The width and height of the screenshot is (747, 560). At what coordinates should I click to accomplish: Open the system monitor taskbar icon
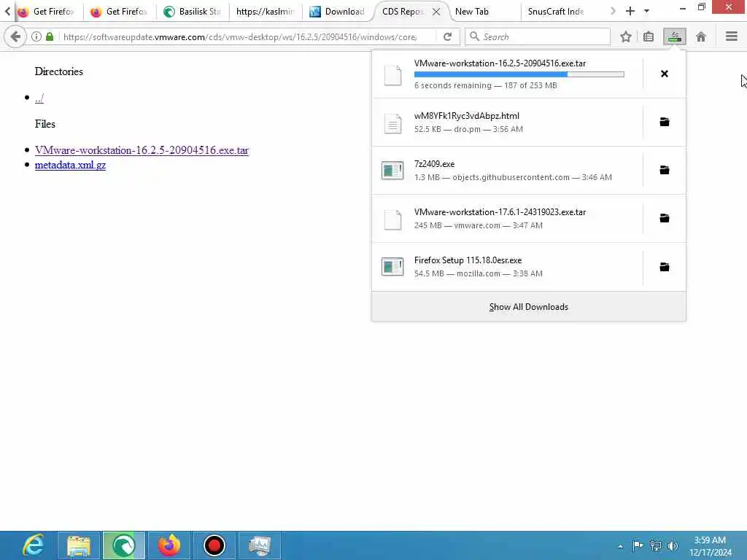(260, 545)
